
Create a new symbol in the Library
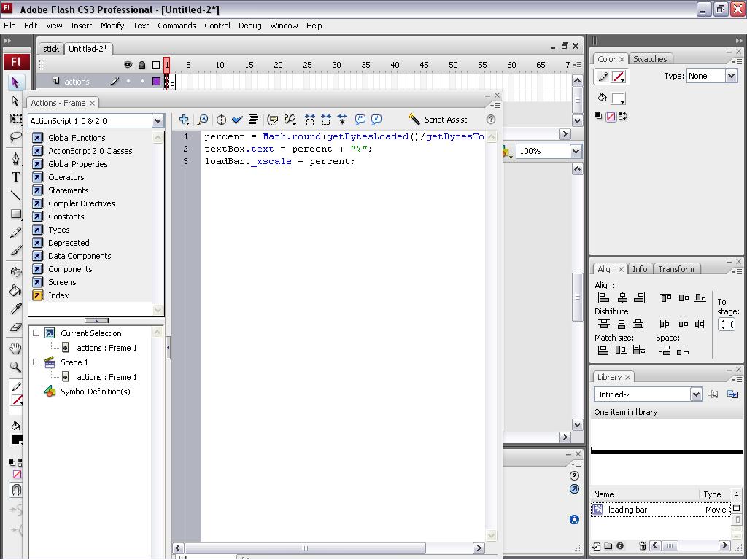pyautogui.click(x=597, y=545)
